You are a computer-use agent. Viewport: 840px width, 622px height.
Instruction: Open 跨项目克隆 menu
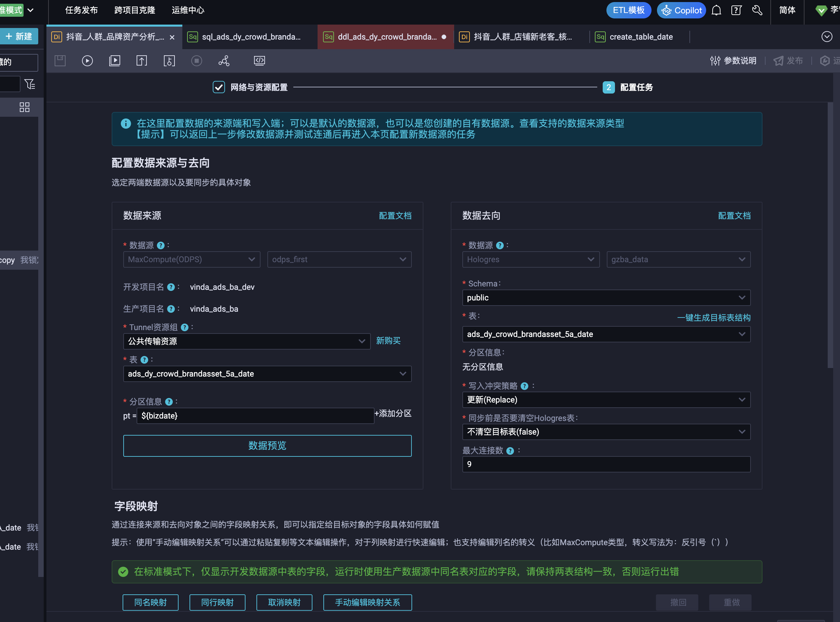point(135,10)
